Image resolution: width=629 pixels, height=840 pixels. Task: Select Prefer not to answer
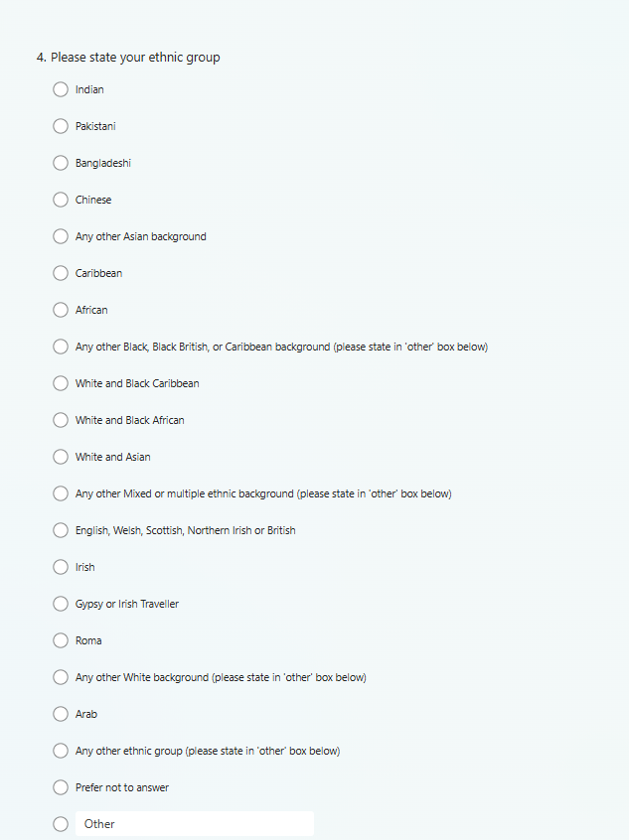click(61, 787)
